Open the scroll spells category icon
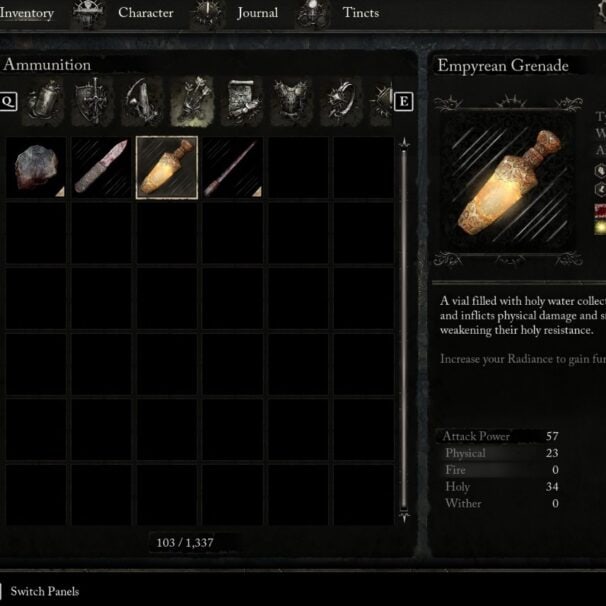Image resolution: width=606 pixels, height=606 pixels. coord(242,102)
